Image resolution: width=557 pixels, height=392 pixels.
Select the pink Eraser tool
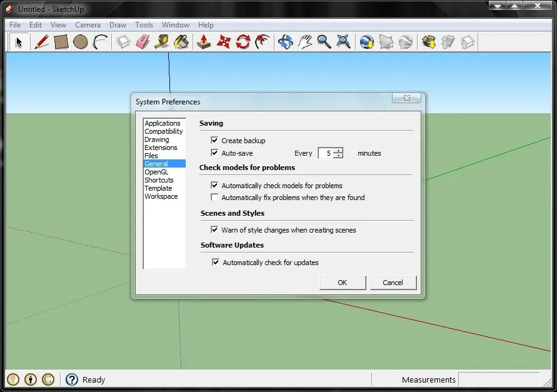point(143,42)
